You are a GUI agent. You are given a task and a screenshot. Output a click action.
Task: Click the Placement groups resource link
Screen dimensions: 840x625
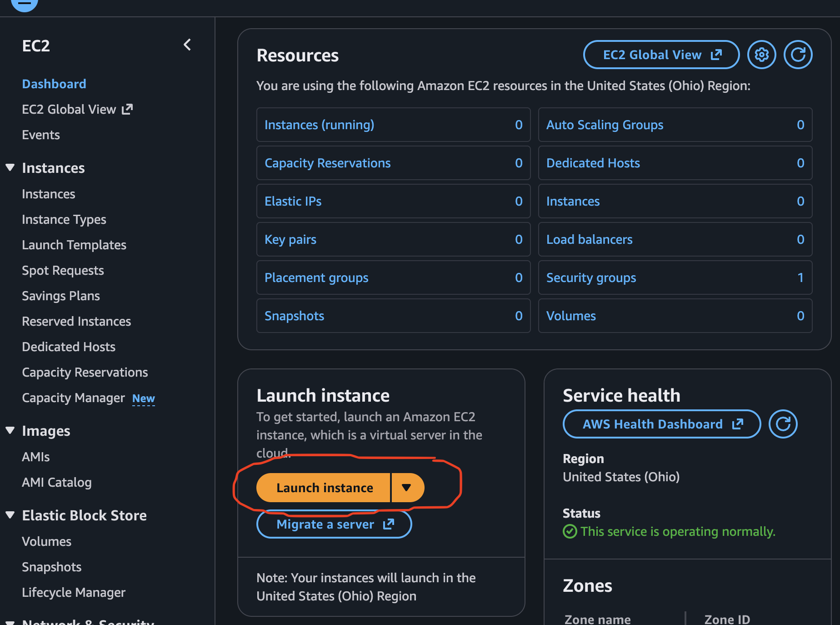316,277
